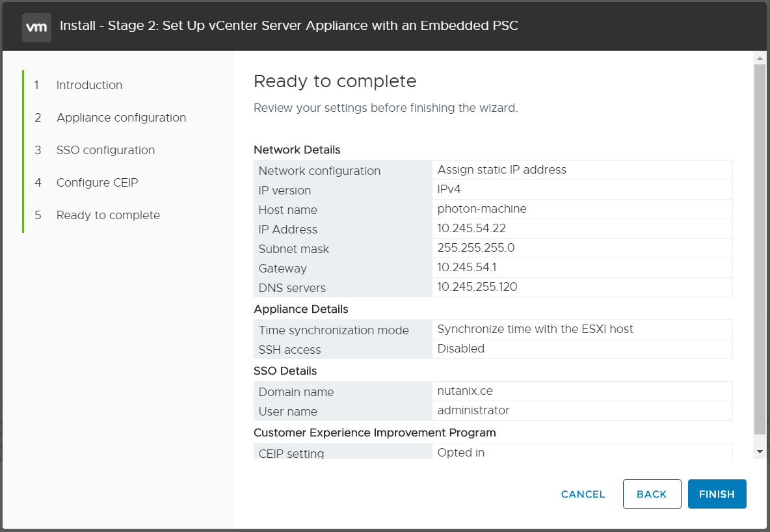Click the 'IP Address' row label
The image size is (770, 532).
287,230
